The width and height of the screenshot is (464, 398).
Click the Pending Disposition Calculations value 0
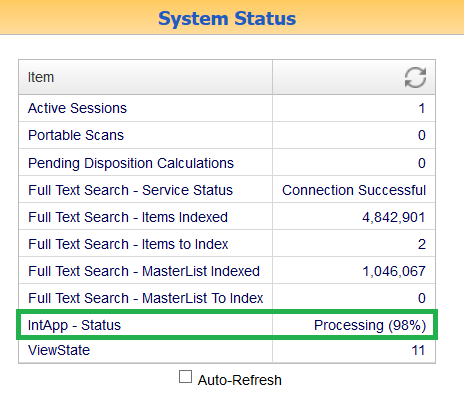tap(422, 163)
